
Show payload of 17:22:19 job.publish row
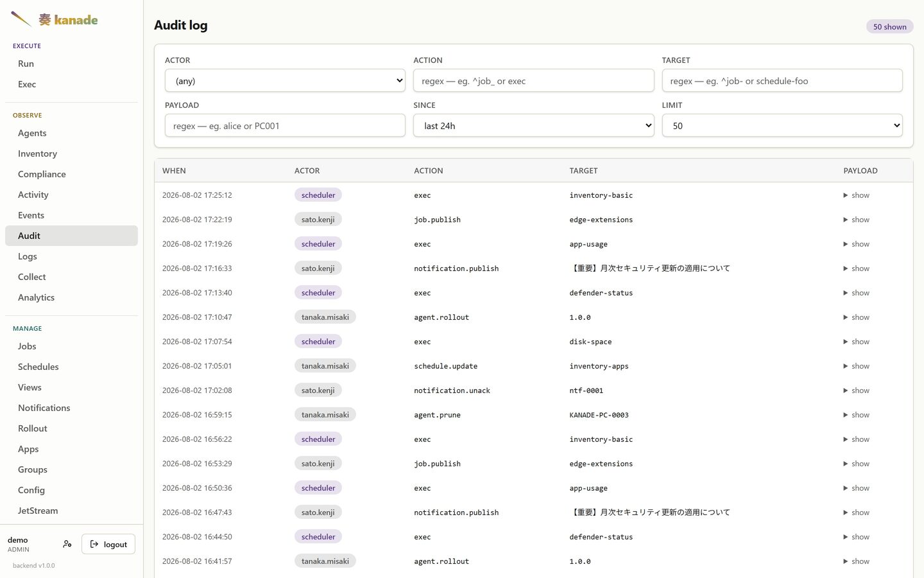(x=857, y=220)
